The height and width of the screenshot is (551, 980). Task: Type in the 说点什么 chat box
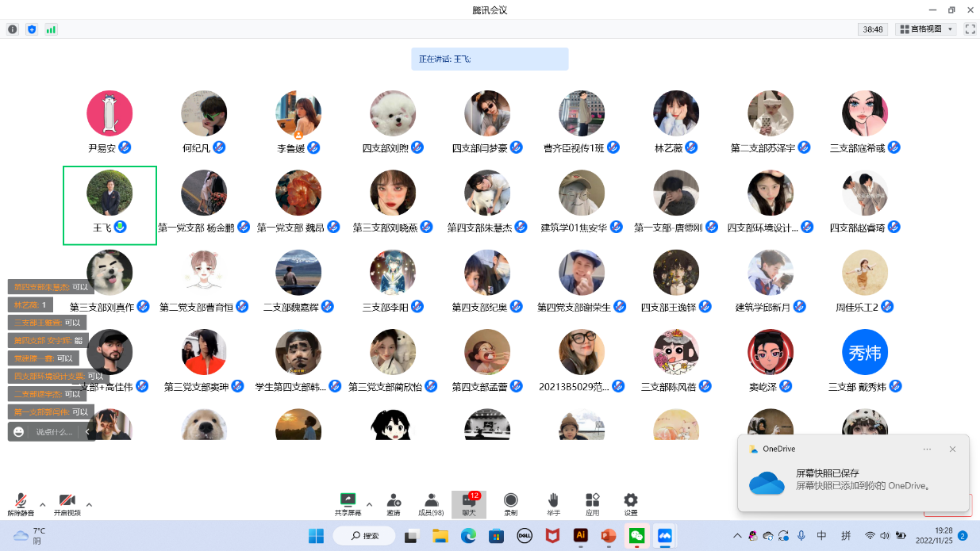pyautogui.click(x=55, y=432)
